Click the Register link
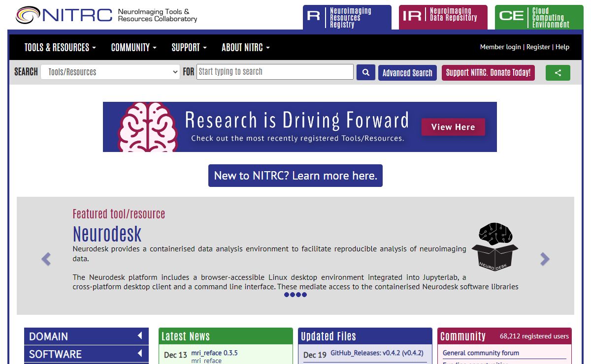Viewport: 591px width, 364px height. pos(538,47)
